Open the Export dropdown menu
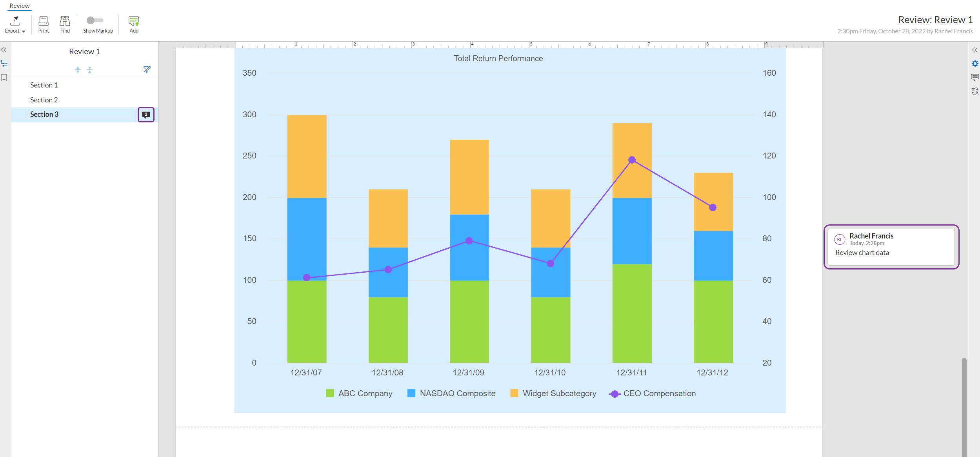The width and height of the screenshot is (980, 457). (15, 24)
